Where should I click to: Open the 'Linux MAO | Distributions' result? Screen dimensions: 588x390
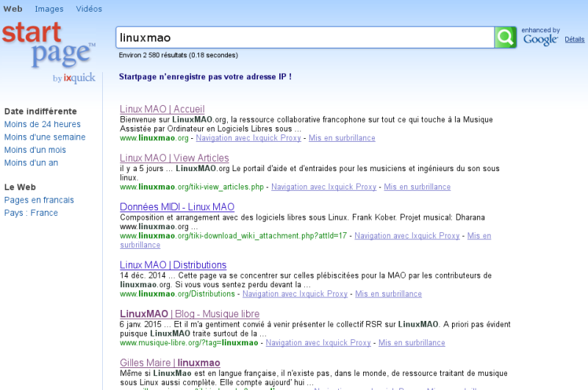tap(173, 265)
